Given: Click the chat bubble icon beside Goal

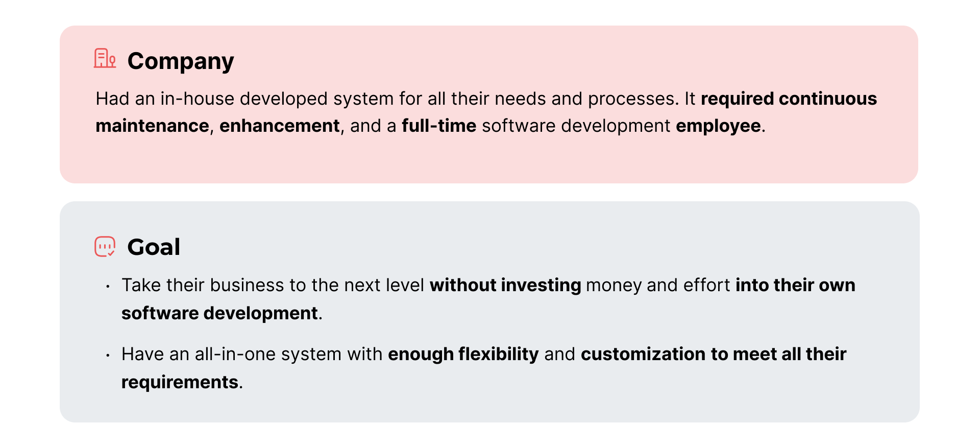Looking at the screenshot, I should click(x=105, y=247).
